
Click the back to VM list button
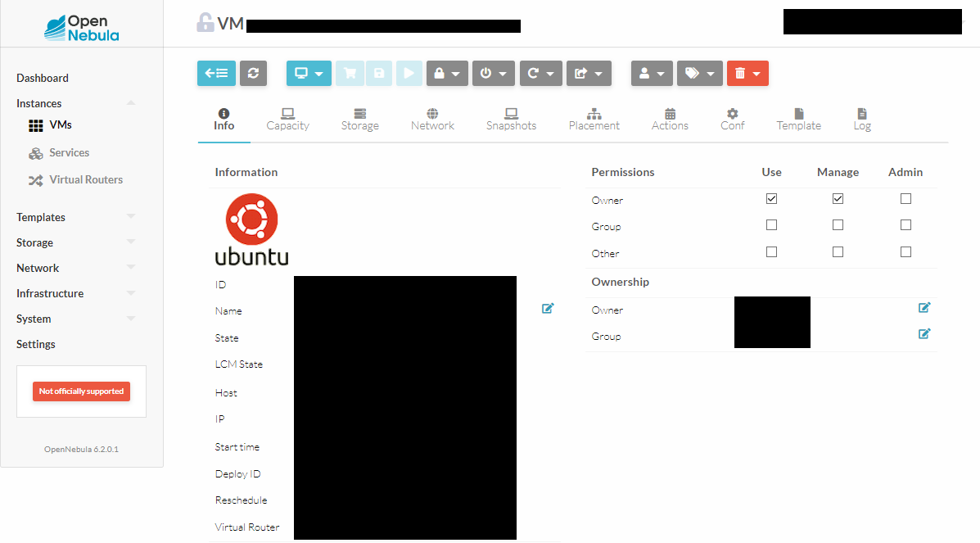pos(216,73)
